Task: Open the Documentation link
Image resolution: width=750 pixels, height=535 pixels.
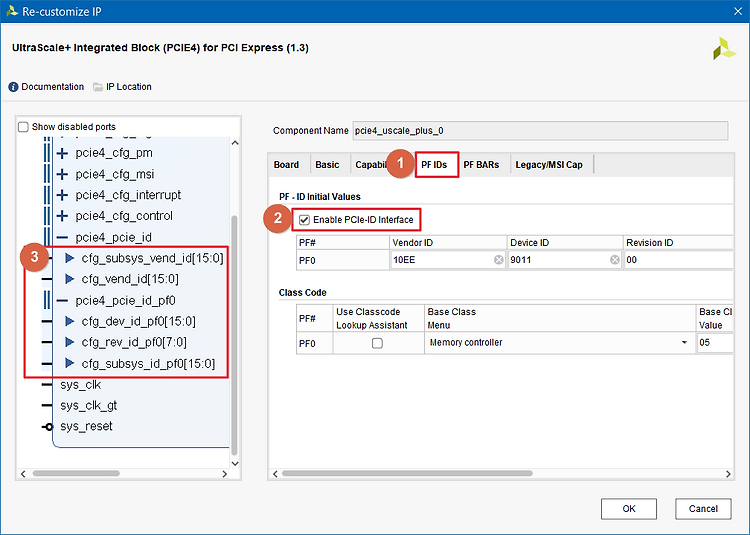Action: click(53, 87)
